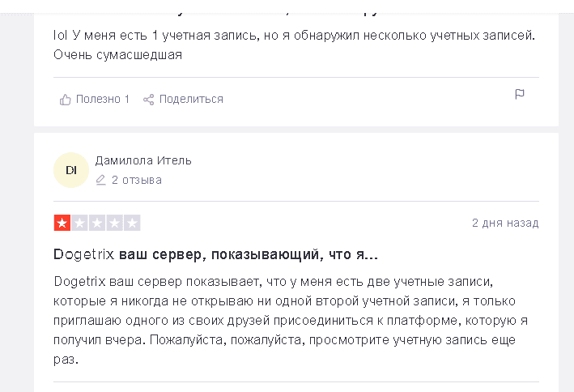Click the second gray star in rating
The height and width of the screenshot is (392, 574).
(x=79, y=223)
